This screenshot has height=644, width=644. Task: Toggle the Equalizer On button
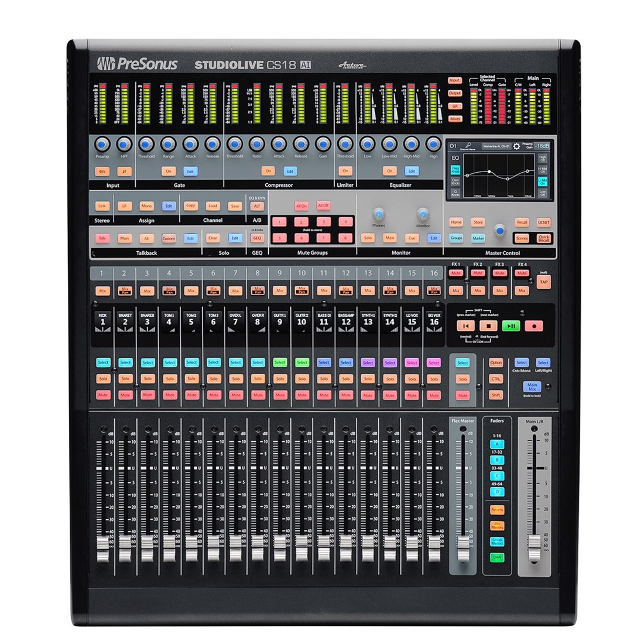pyautogui.click(x=389, y=172)
